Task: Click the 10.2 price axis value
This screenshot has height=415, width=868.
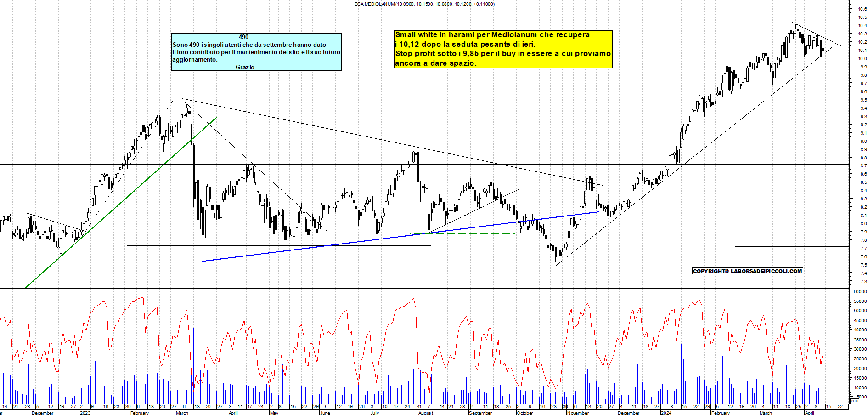Action: click(862, 42)
